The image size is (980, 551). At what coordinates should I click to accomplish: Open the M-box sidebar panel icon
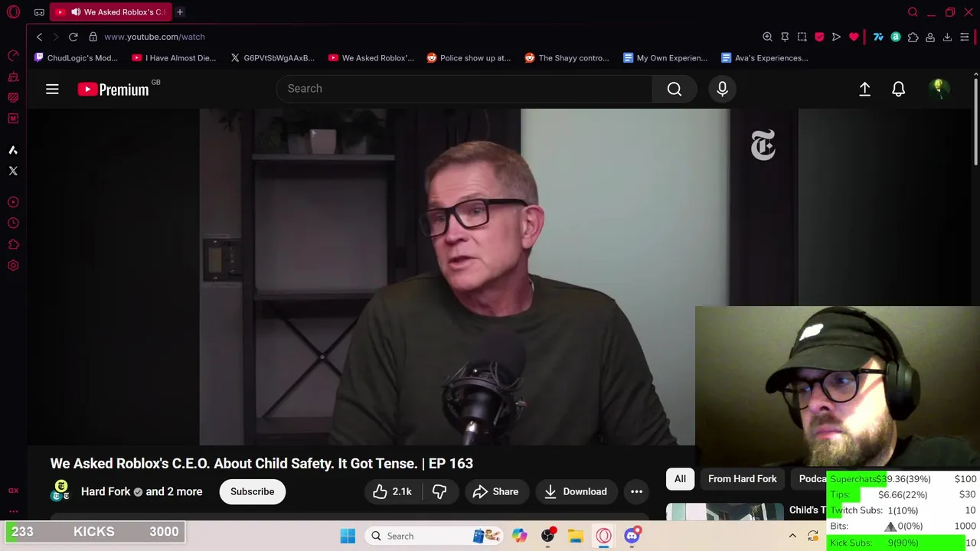tap(13, 118)
